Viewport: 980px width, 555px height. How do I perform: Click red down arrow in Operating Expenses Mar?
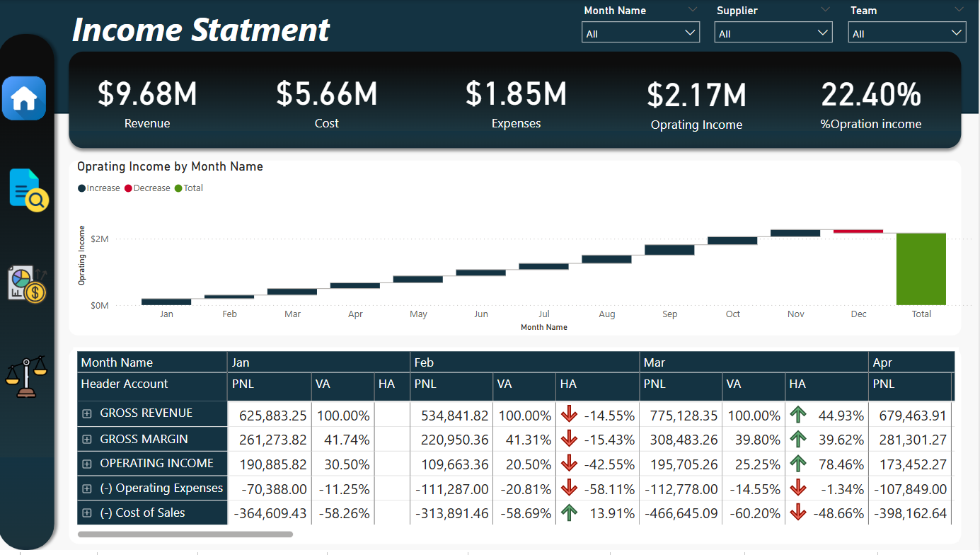click(798, 488)
